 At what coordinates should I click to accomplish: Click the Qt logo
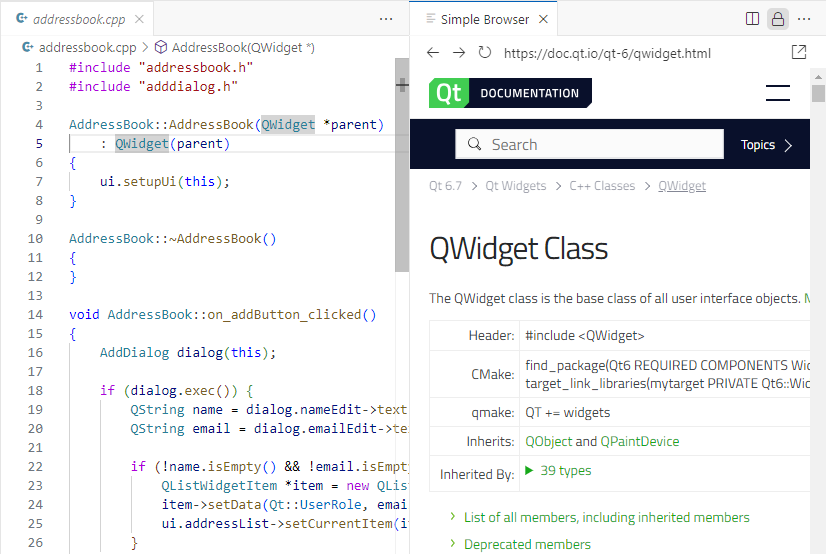coord(448,93)
